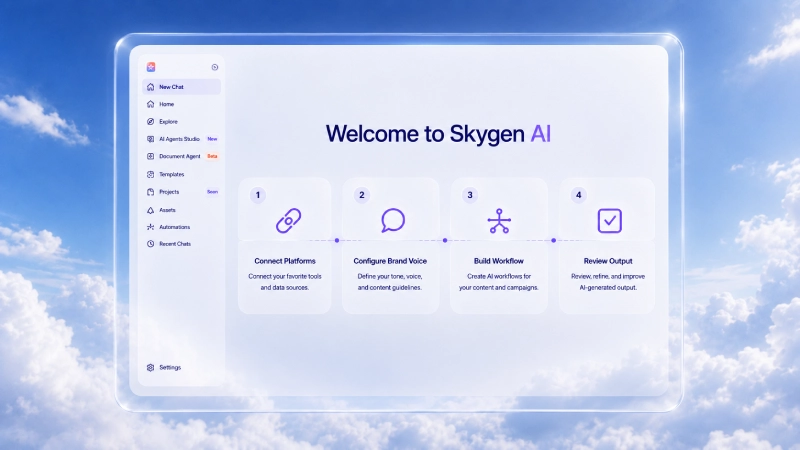
Task: Select the Configure Brand Voice card title
Action: coord(390,261)
